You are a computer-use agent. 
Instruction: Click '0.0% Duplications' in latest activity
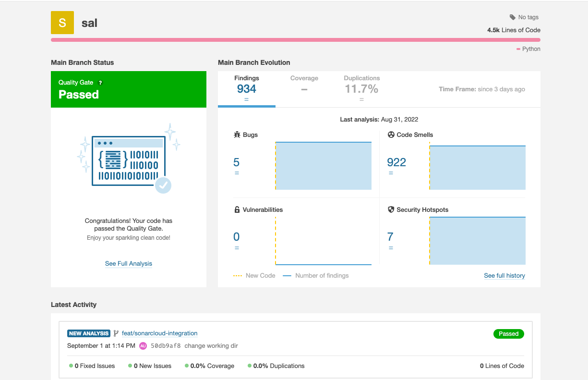point(276,366)
